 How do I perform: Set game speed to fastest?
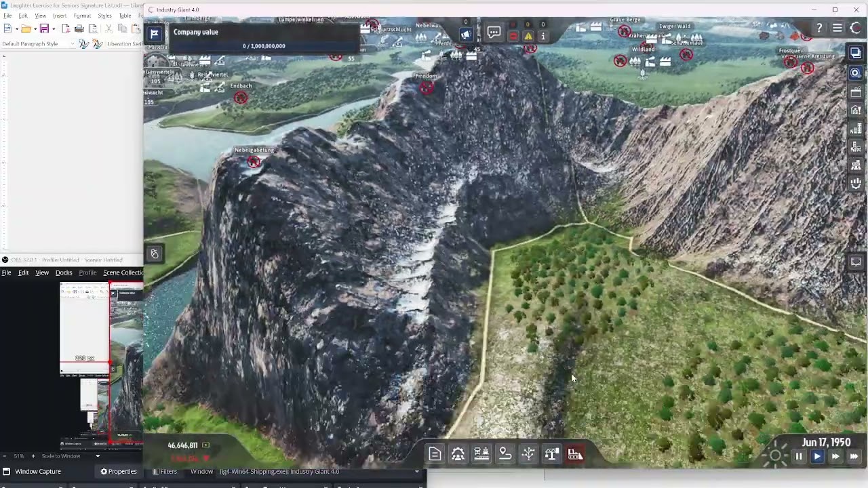(854, 457)
